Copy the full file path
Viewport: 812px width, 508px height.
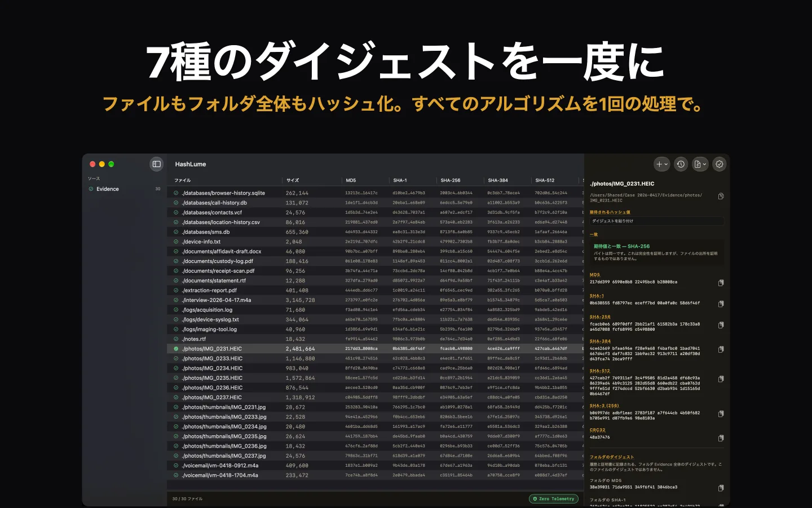click(721, 196)
